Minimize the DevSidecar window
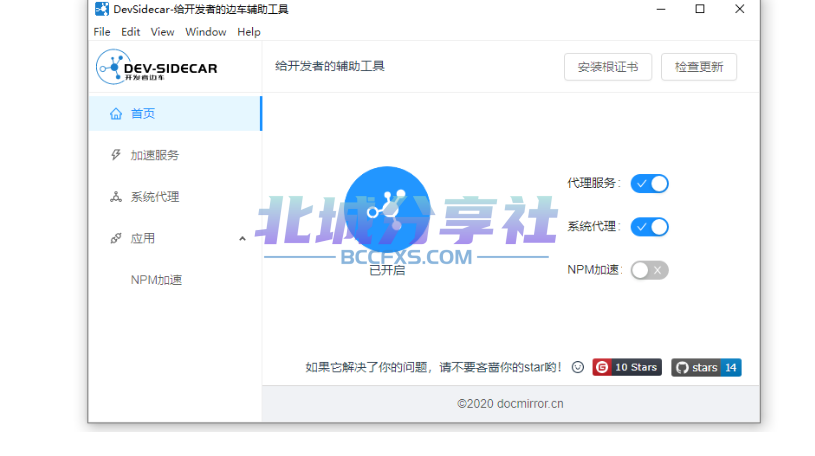This screenshot has width=815, height=456. 661,9
